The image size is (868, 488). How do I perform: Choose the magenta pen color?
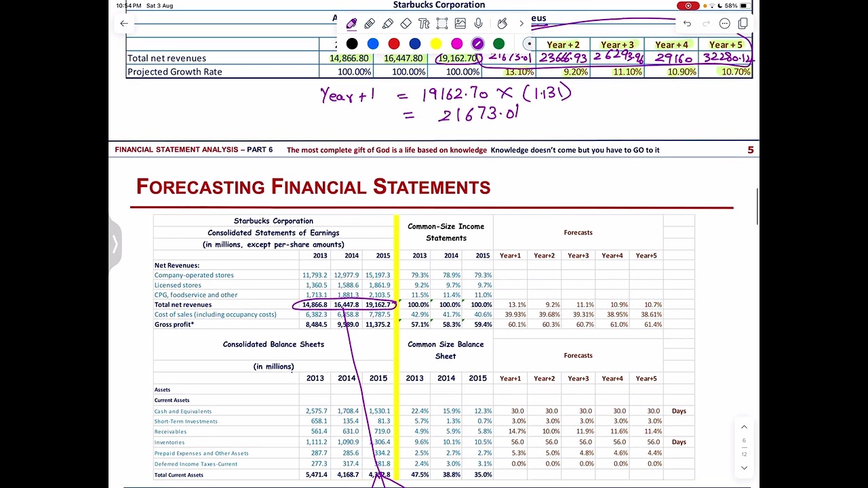pyautogui.click(x=457, y=44)
